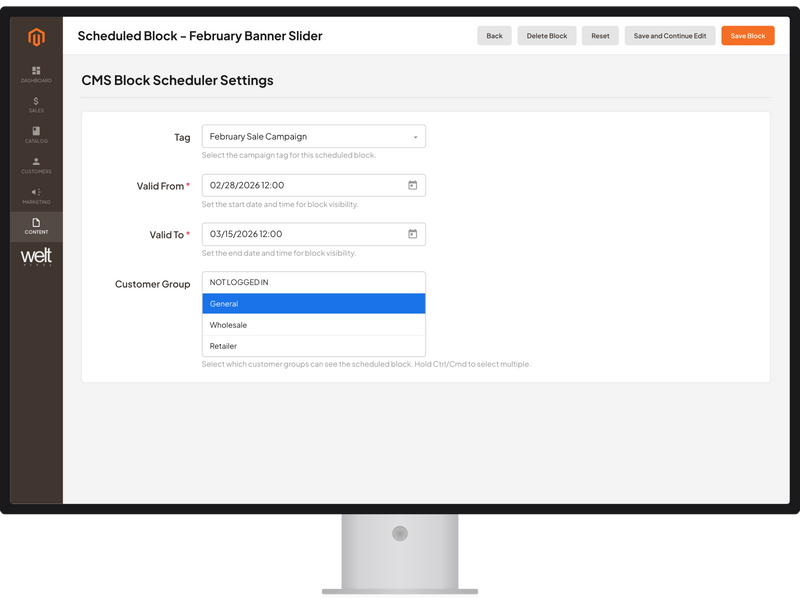
Task: Click the Valid From date input field
Action: (300, 184)
